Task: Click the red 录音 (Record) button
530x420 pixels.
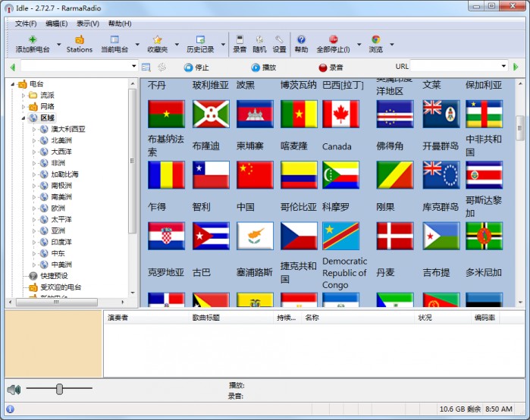Action: pyautogui.click(x=331, y=67)
